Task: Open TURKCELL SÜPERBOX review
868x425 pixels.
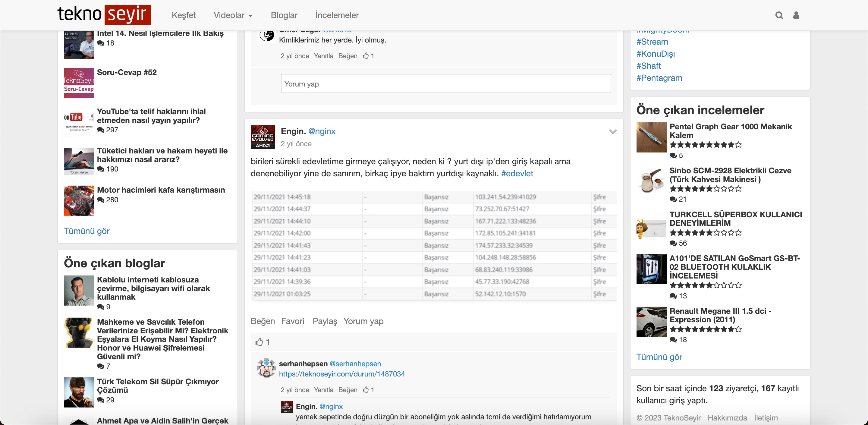Action: 736,219
